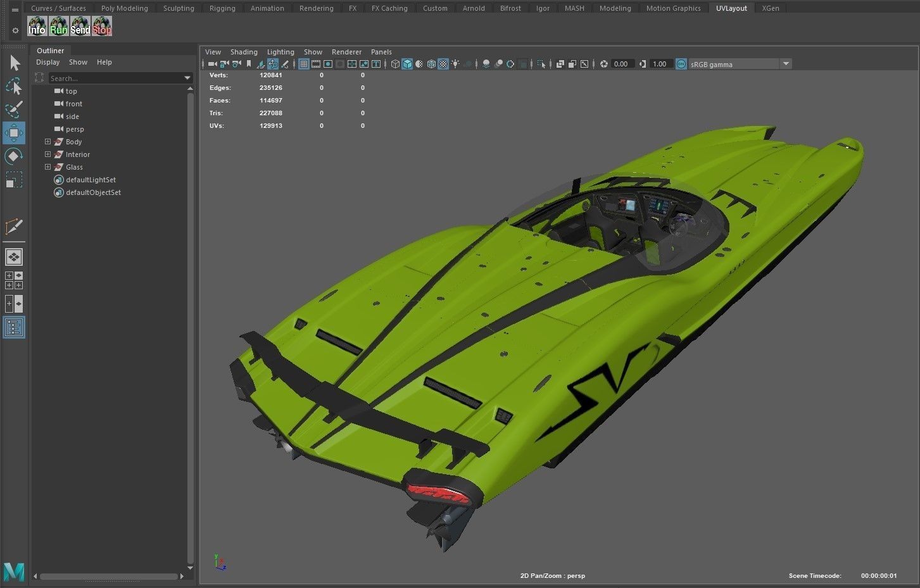
Task: Toggle the Lock camera icon
Action: (224, 64)
